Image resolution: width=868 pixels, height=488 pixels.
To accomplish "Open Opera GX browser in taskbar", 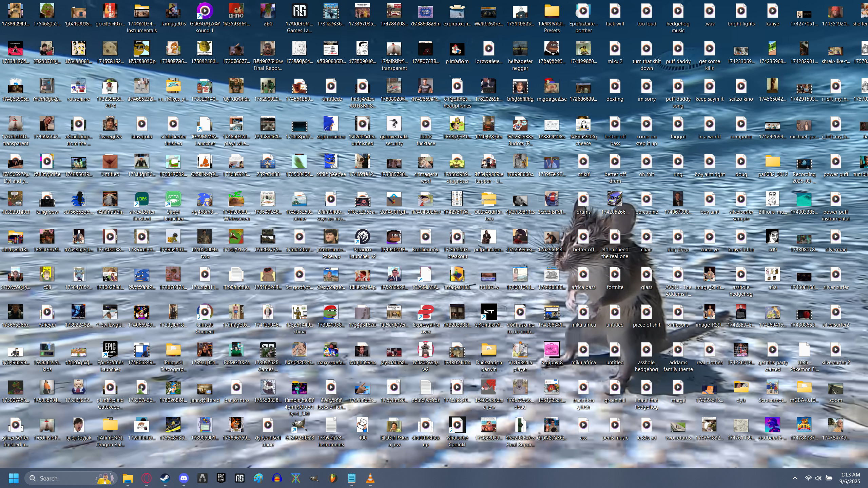I will pyautogui.click(x=147, y=478).
